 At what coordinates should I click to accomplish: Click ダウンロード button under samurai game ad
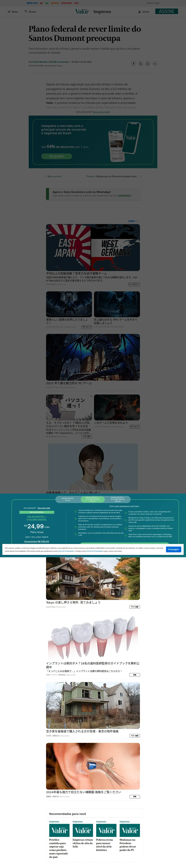[x=135, y=427]
